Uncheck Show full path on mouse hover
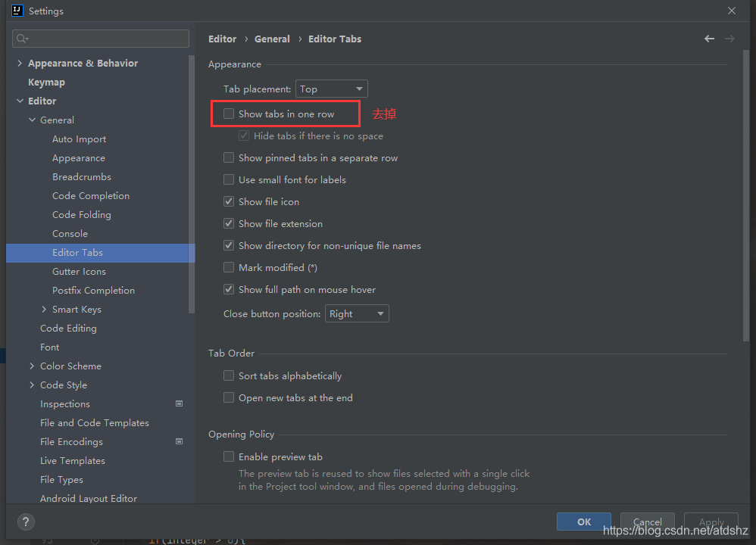756x545 pixels. [x=229, y=290]
